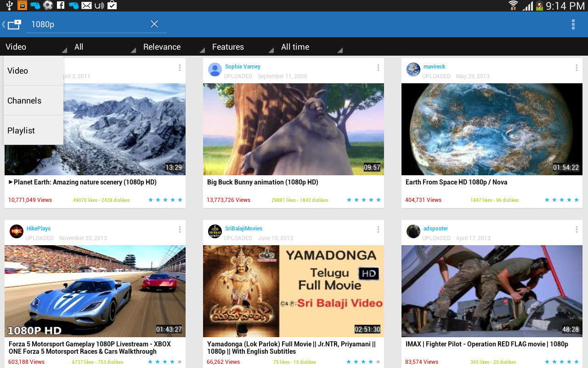Image resolution: width=588 pixels, height=368 pixels.
Task: Select Video from the dropdown list
Action: tap(34, 71)
